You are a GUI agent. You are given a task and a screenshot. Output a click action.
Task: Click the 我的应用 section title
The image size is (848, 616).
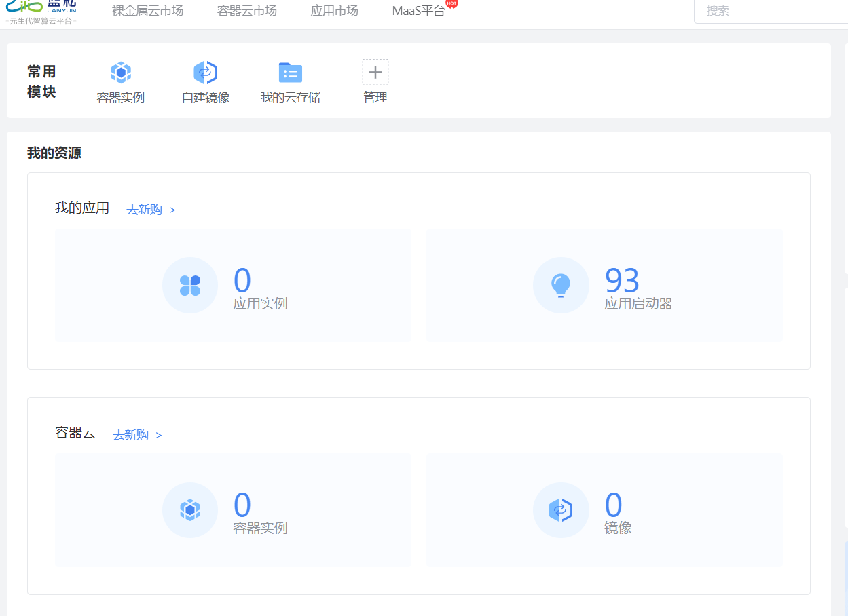point(82,208)
